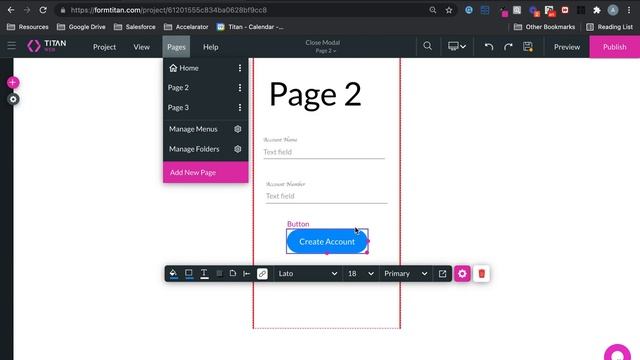Open the text color tool
Screen dimensions: 640x360
[204, 273]
